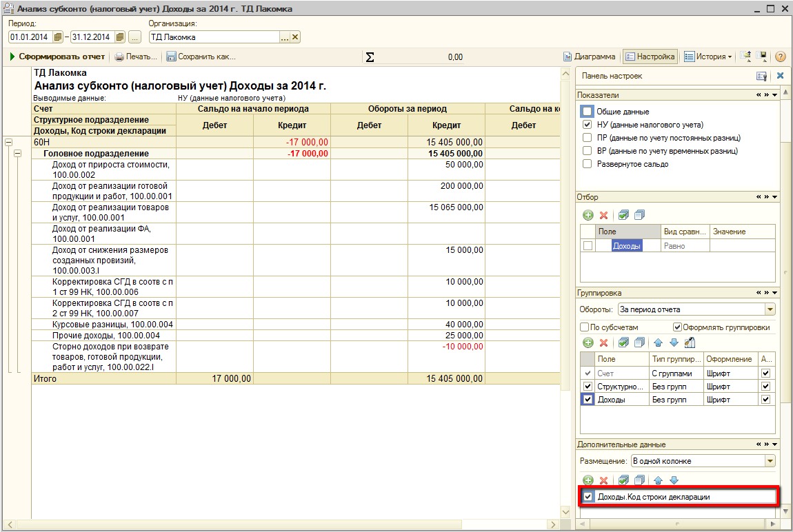Add a new filter row in Отбор

click(588, 215)
